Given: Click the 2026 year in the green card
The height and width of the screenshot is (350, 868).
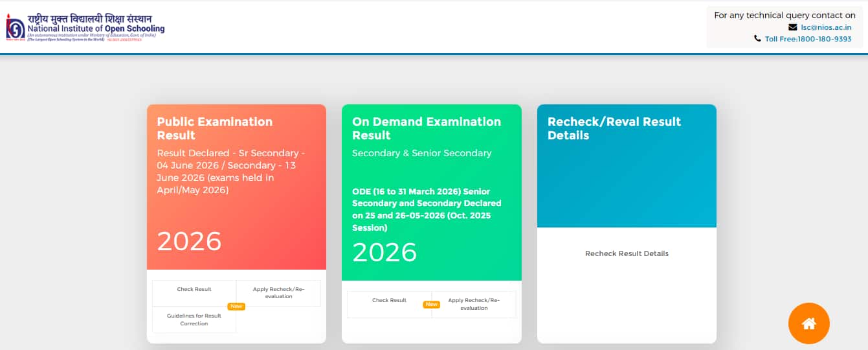Looking at the screenshot, I should (x=384, y=253).
